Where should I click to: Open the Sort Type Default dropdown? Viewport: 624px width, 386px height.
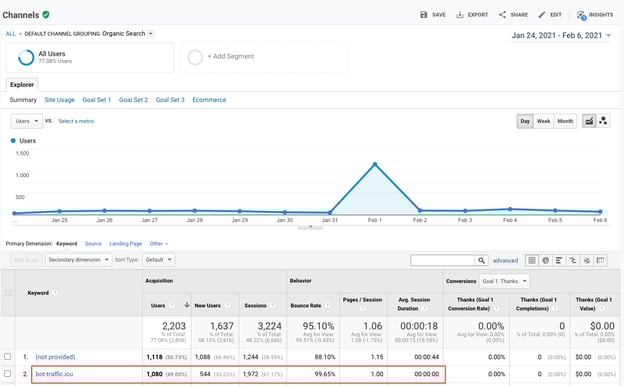[158, 260]
